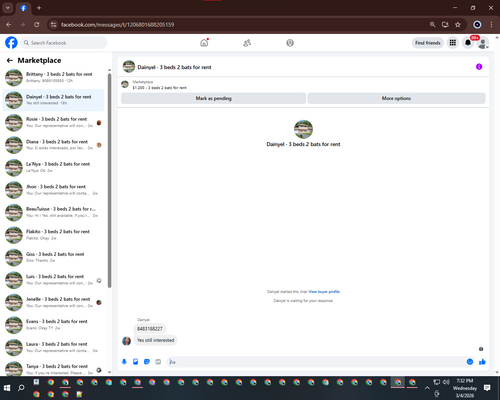Open the apps grid menu icon

(453, 43)
